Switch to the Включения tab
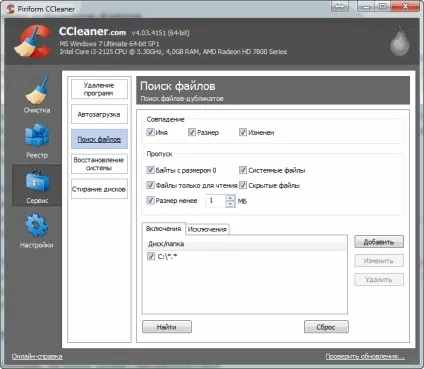The height and width of the screenshot is (369, 424). 163,229
